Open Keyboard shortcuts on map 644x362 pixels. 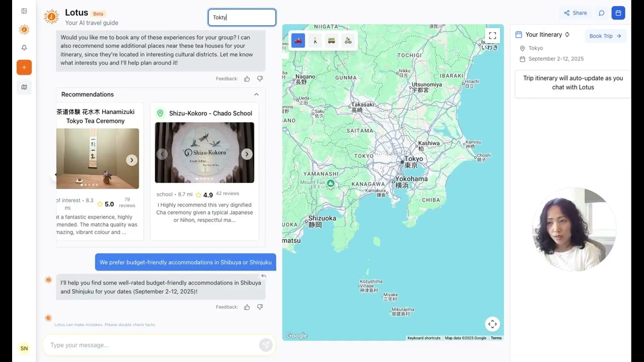(424, 338)
